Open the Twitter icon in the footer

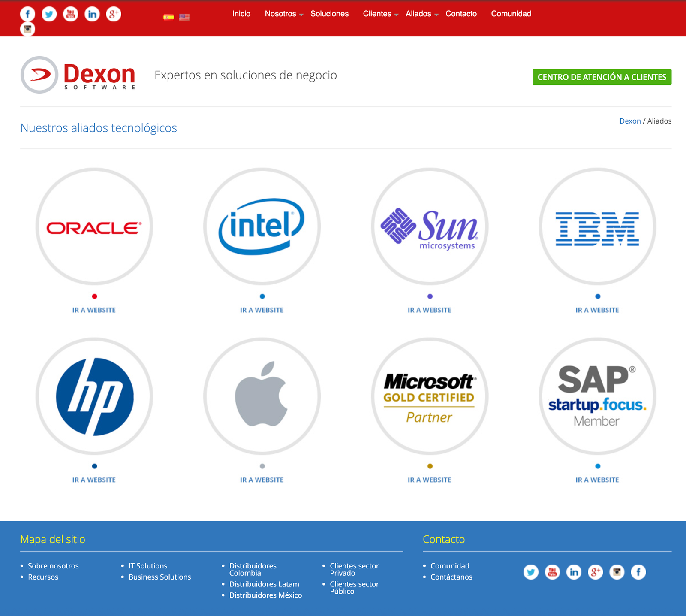pyautogui.click(x=531, y=572)
